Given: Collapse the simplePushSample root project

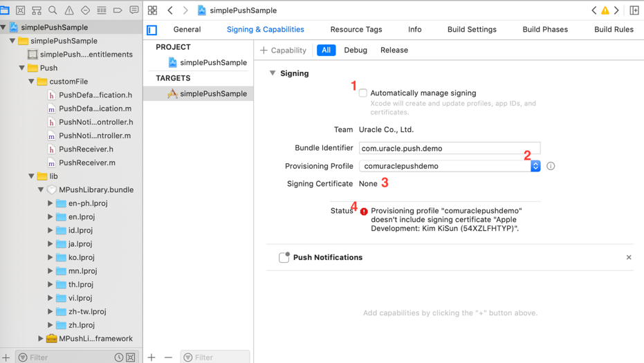Looking at the screenshot, I should pos(3,27).
